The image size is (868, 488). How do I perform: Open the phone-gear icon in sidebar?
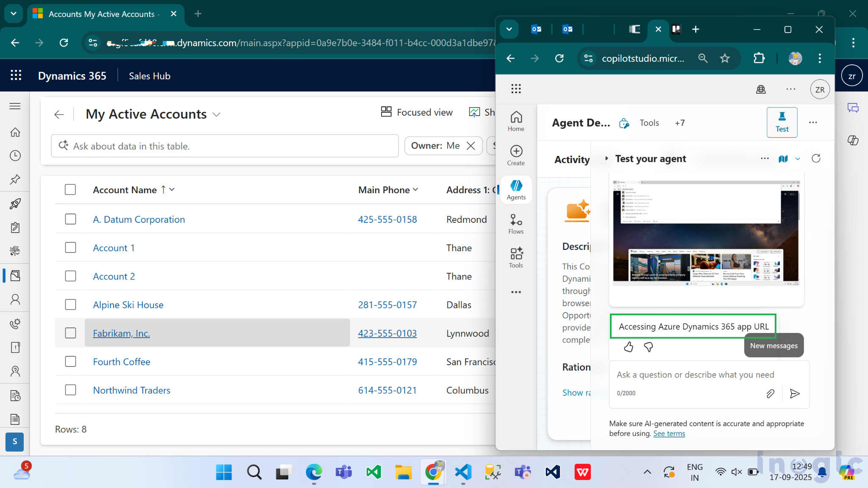tap(15, 324)
